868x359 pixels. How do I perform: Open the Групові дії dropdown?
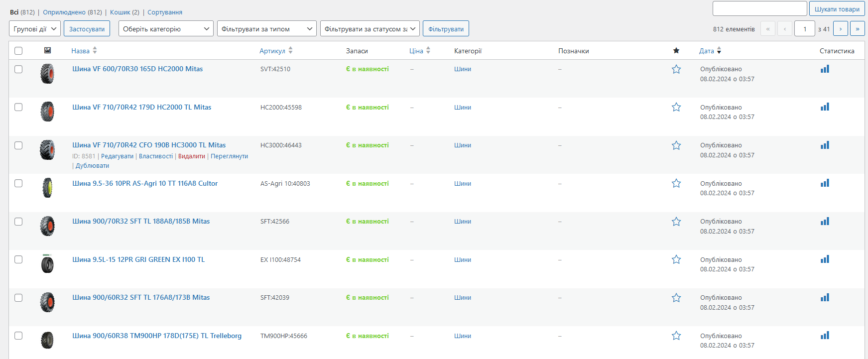click(35, 29)
